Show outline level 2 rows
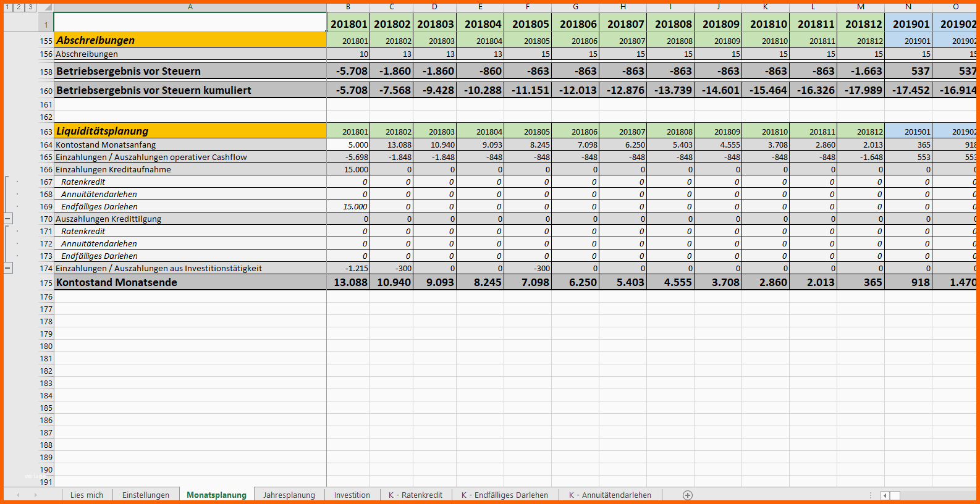The width and height of the screenshot is (980, 504). click(19, 7)
